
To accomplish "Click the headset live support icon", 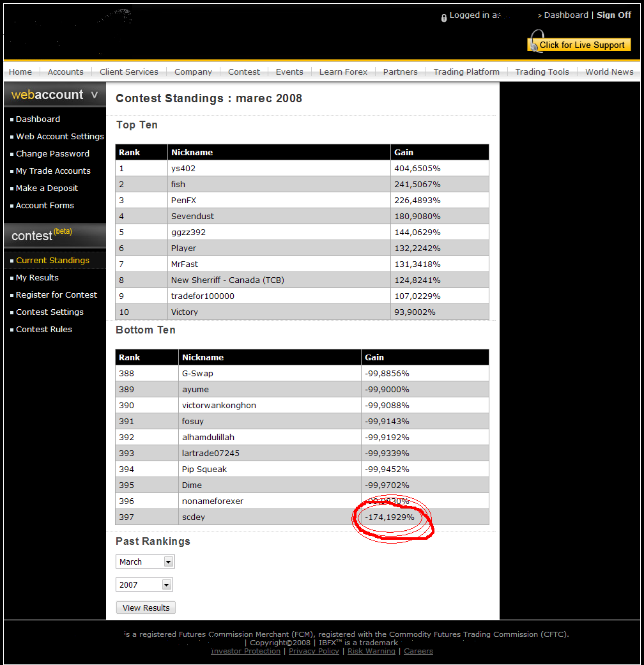I will (536, 41).
